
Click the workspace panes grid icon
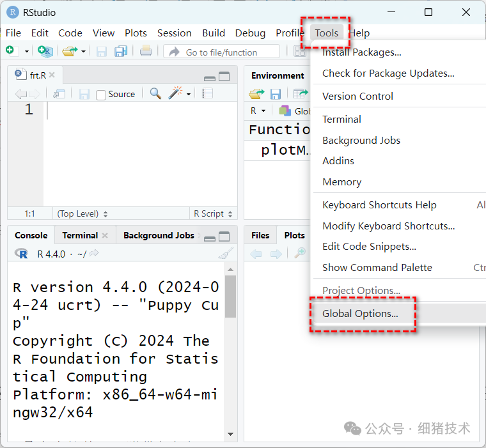(x=300, y=51)
